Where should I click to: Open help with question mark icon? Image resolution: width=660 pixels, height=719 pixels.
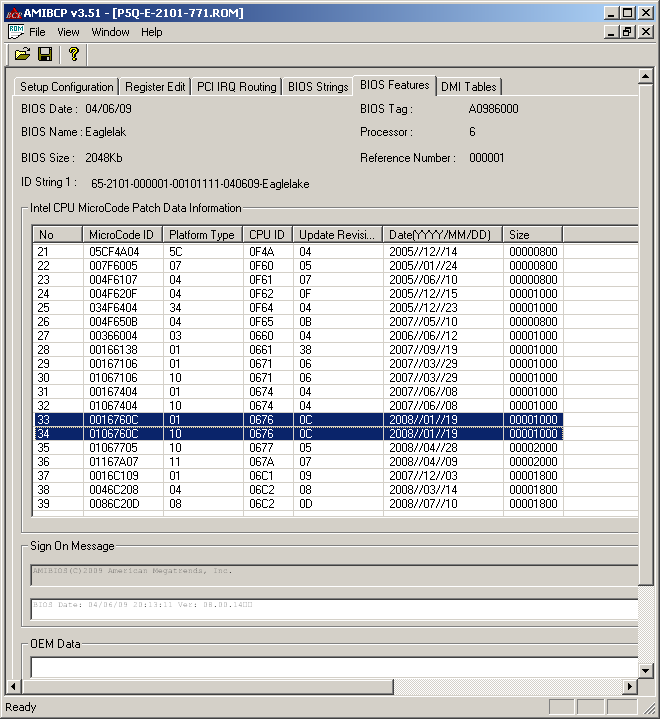(x=73, y=55)
